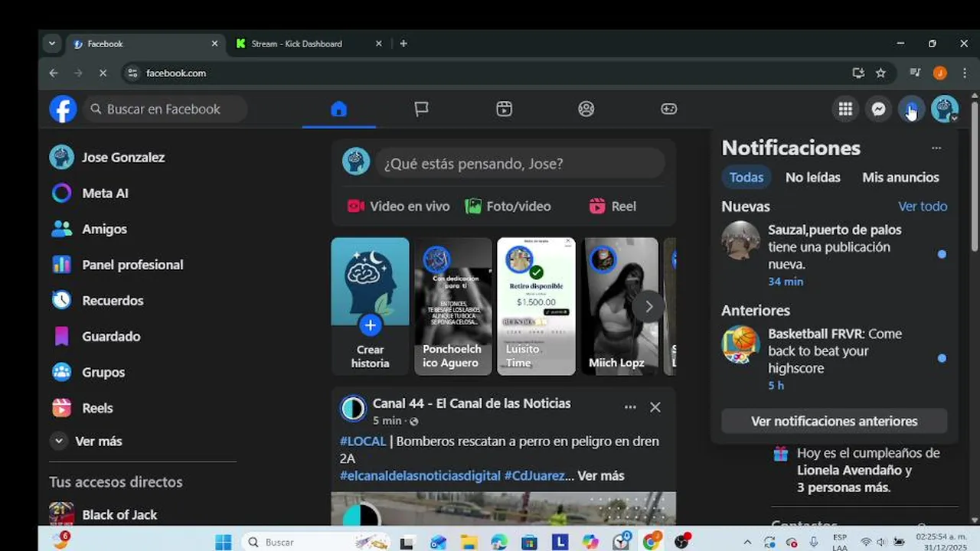The image size is (980, 551).
Task: Open the nine-dot Menu grid icon
Action: (845, 109)
